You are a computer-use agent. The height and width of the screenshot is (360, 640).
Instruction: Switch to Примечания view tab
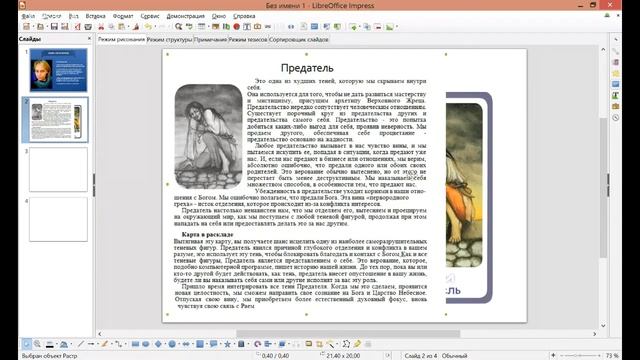tap(210, 40)
